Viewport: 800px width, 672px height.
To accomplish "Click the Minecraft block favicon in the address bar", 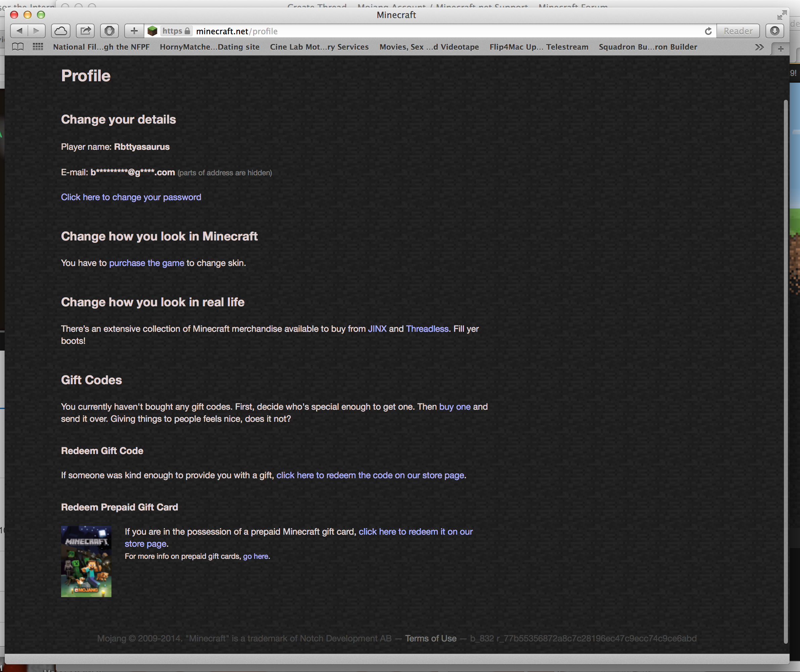I will (x=152, y=31).
